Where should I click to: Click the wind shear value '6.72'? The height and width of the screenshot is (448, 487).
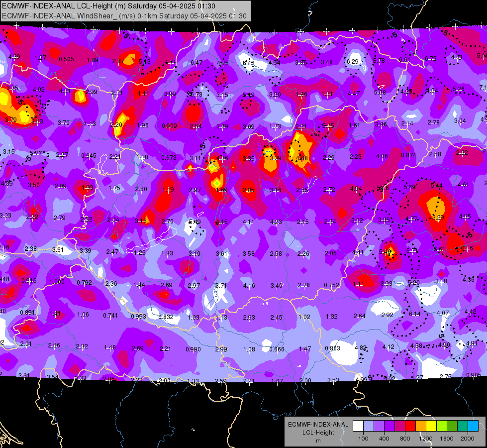(x=431, y=58)
